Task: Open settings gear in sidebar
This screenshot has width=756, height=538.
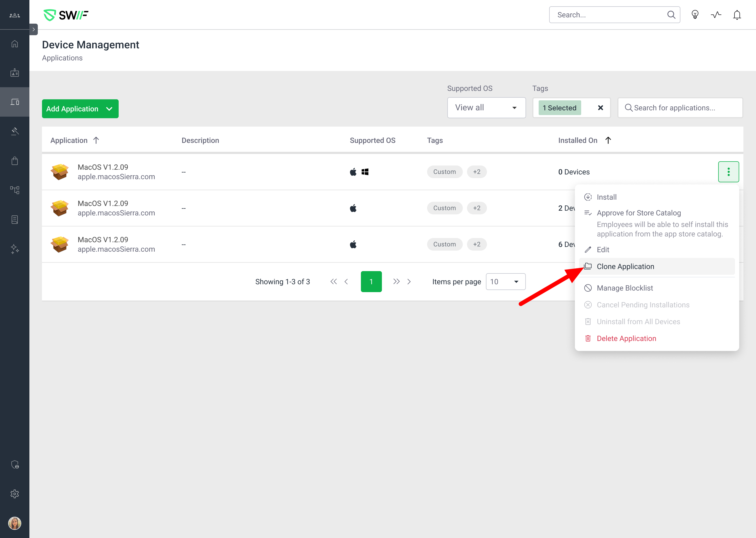Action: click(14, 494)
